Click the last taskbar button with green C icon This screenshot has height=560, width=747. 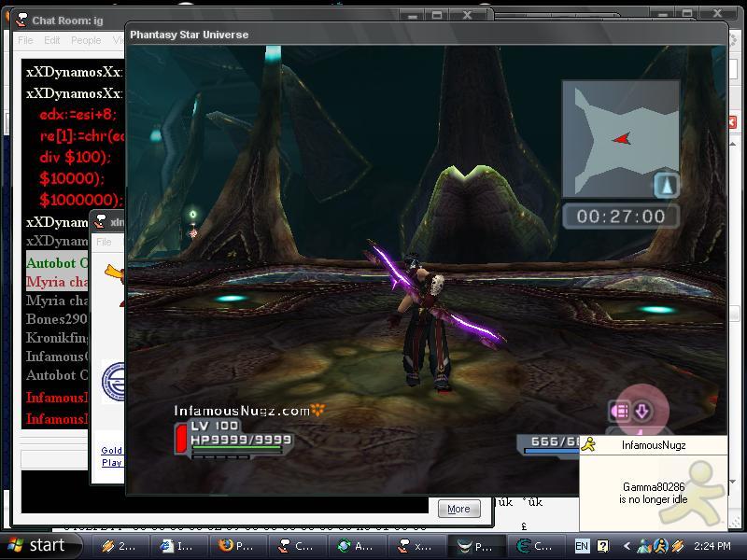[x=534, y=546]
